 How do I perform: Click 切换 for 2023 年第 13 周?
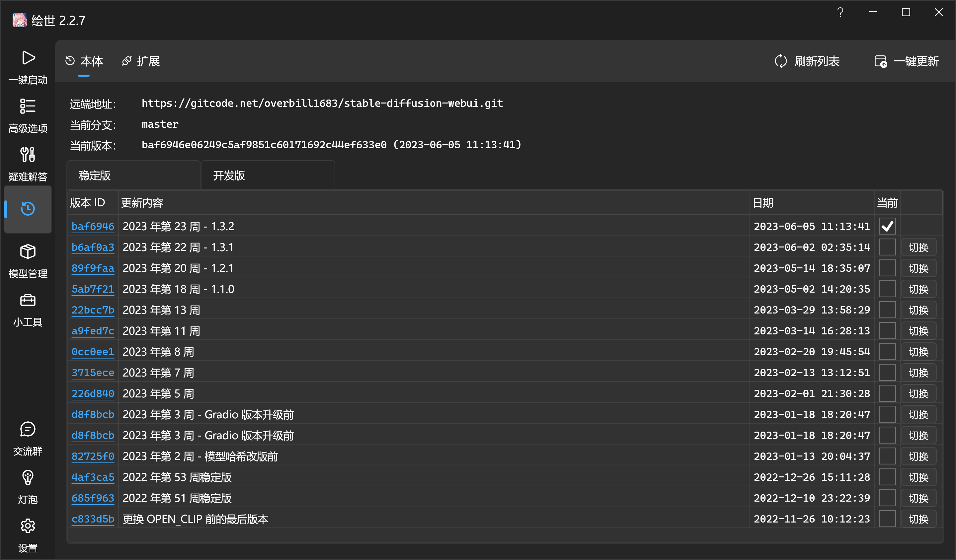click(918, 310)
